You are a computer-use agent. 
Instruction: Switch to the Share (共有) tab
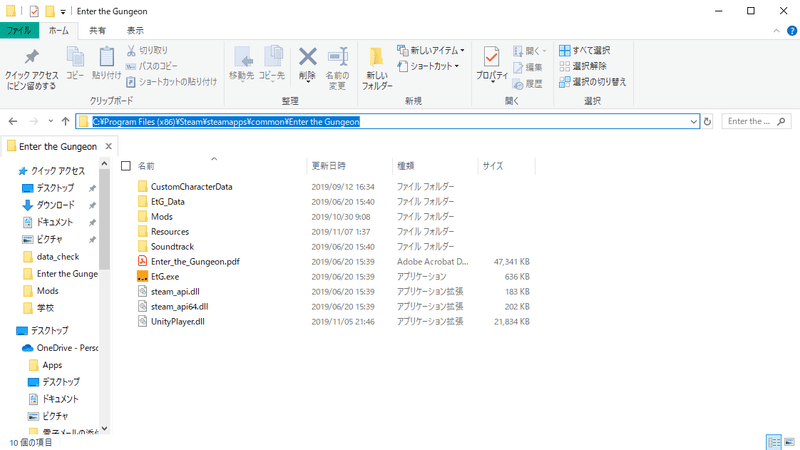[97, 31]
